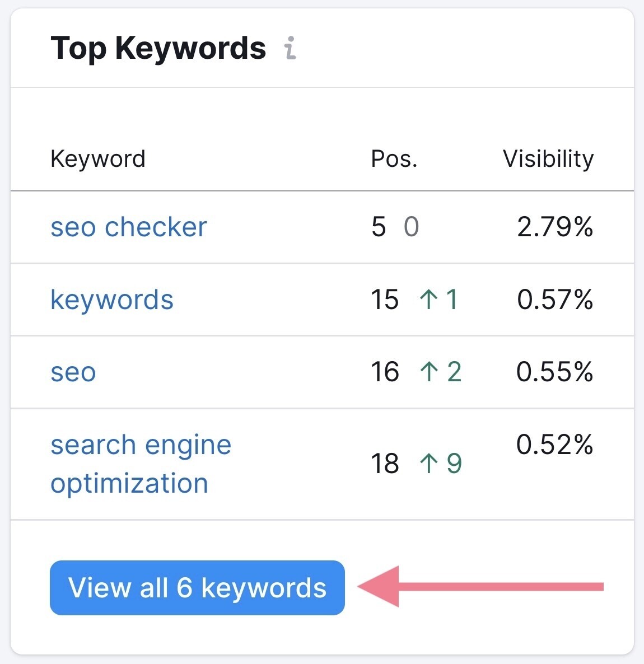Select the 0.52% visibility value

554,445
